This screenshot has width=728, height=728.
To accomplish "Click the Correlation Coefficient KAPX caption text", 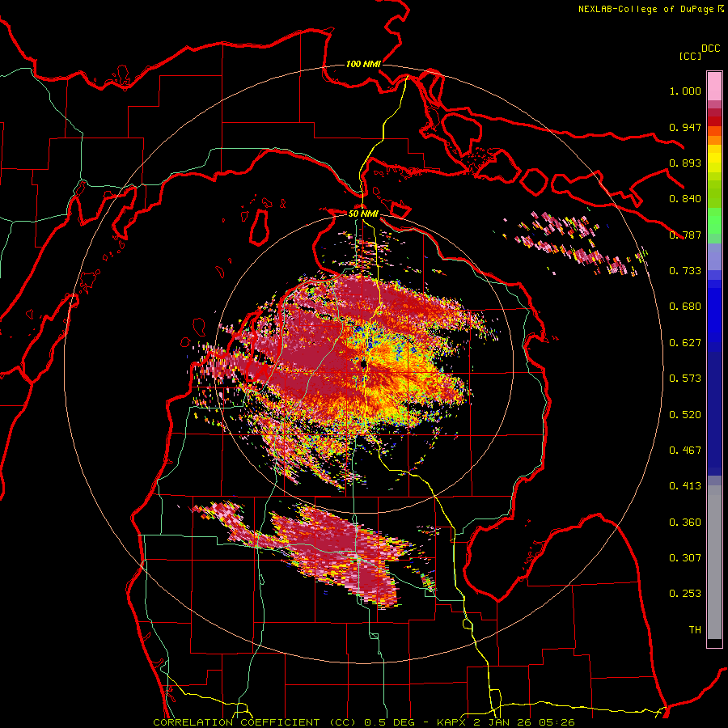I will pyautogui.click(x=364, y=722).
